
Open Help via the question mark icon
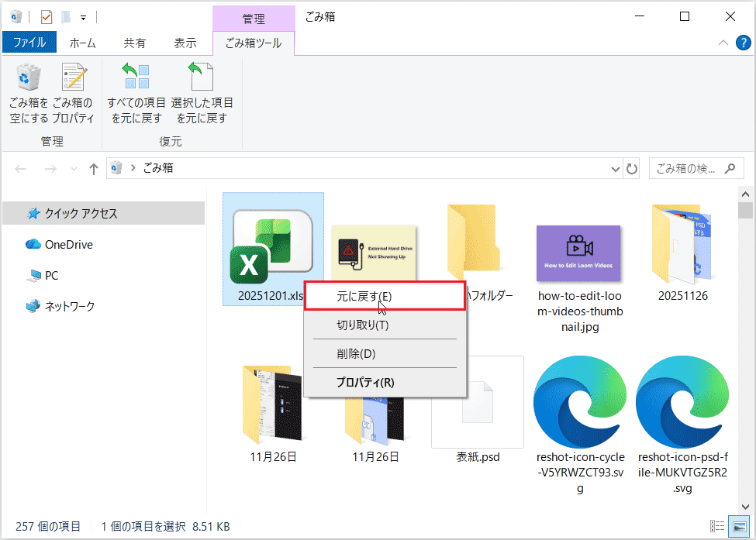(x=745, y=43)
